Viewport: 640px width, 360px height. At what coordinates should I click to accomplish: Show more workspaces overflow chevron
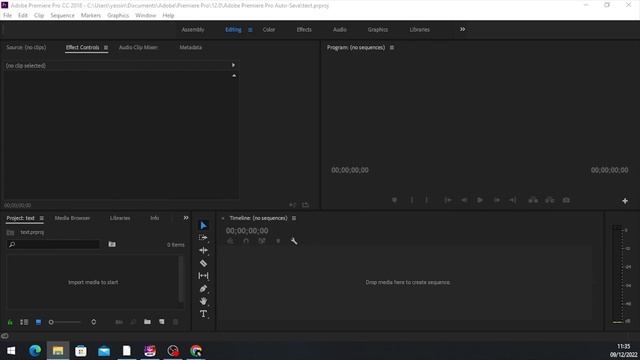tap(462, 29)
